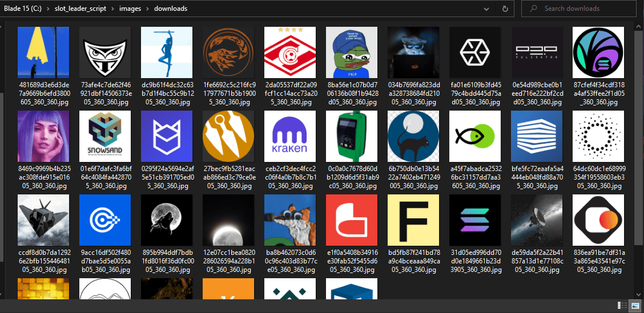Select the yellow lamp light thumbnail
The height and width of the screenshot is (313, 644).
[x=43, y=52]
